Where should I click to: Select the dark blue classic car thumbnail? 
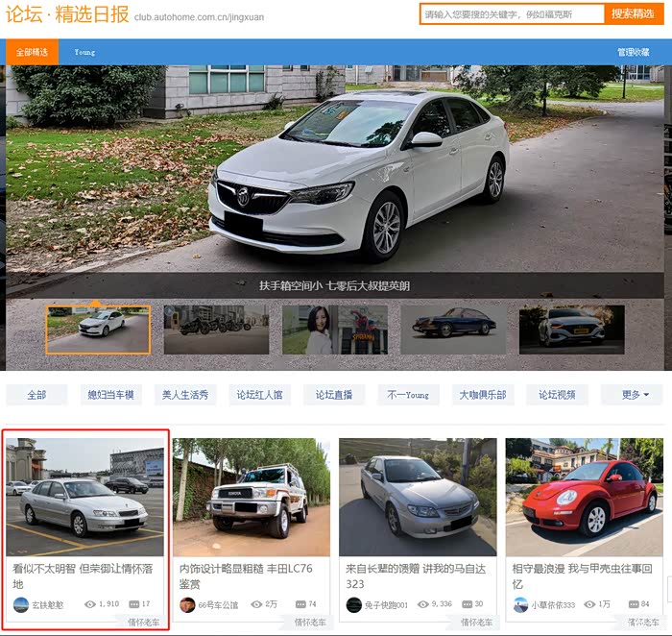pos(453,330)
